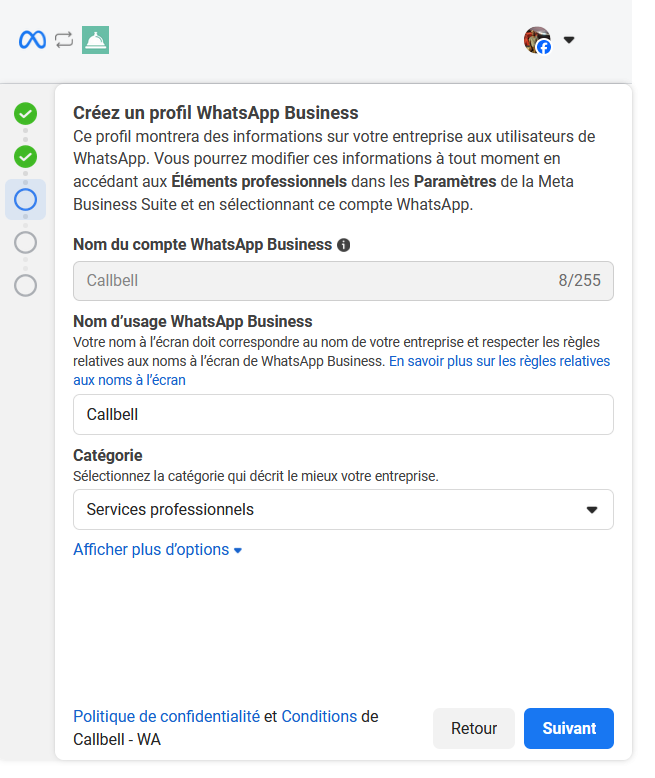The image size is (655, 778).
Task: Open Politique de confidentialité link
Action: click(166, 716)
